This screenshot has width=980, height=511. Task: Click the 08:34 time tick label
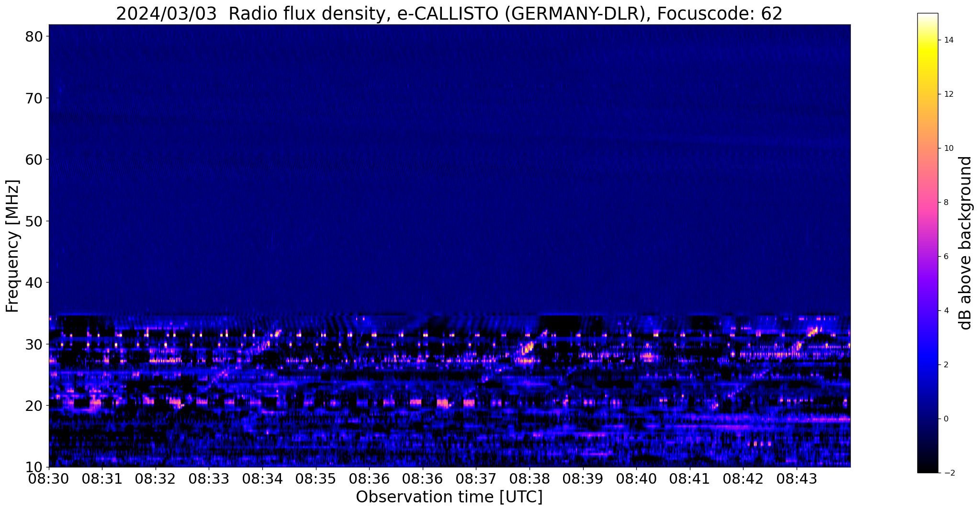click(262, 479)
